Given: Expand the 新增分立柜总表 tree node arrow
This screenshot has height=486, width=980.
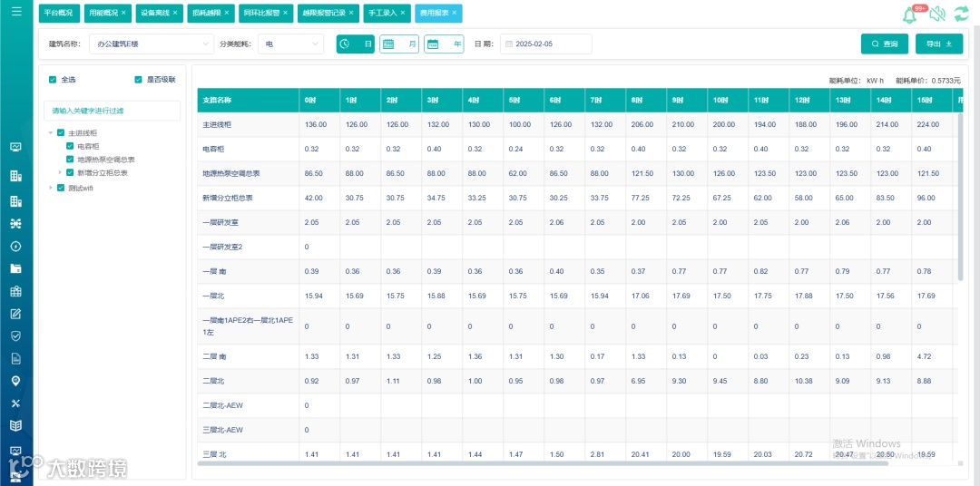Looking at the screenshot, I should (x=60, y=172).
